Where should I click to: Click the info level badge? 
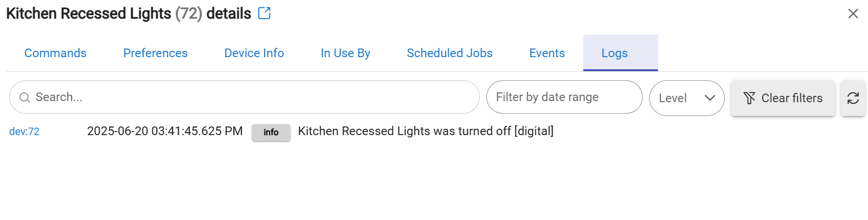(x=271, y=132)
